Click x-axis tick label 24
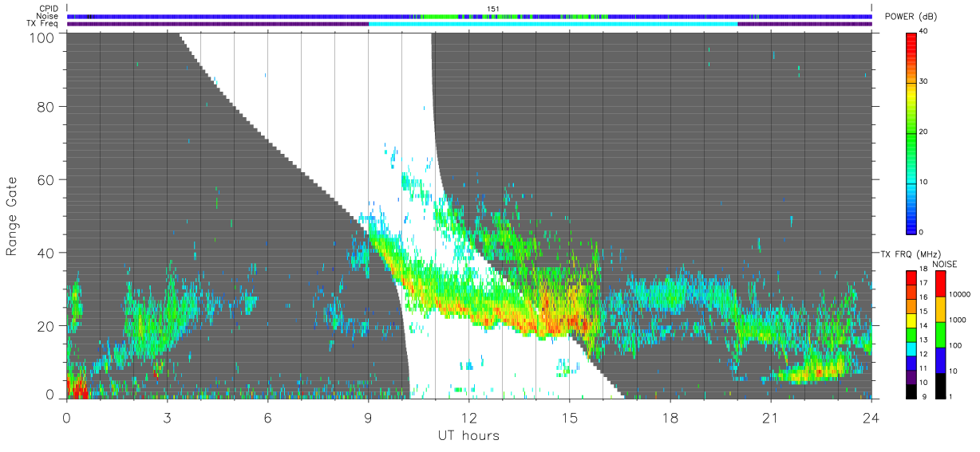 (871, 417)
